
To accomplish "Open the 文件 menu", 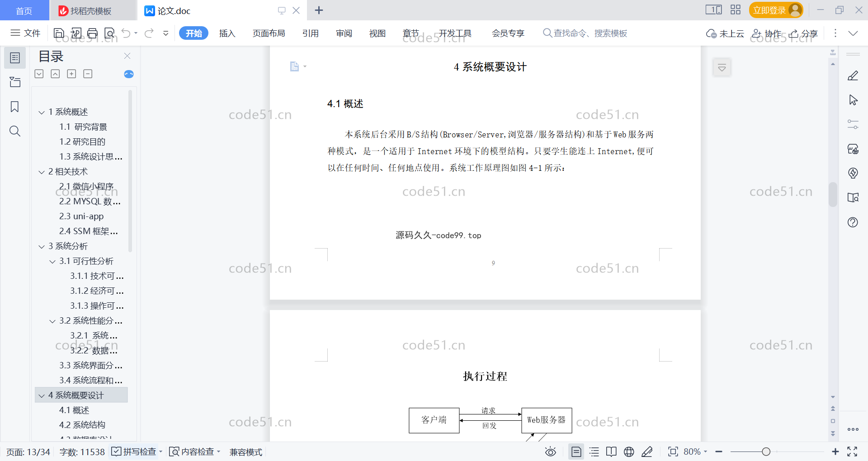I will click(25, 33).
